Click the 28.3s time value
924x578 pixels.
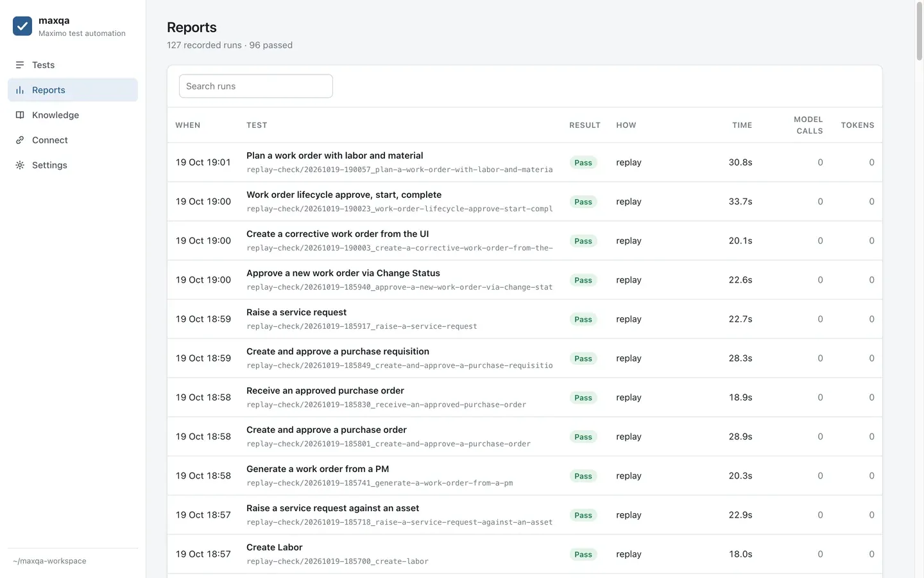point(740,358)
